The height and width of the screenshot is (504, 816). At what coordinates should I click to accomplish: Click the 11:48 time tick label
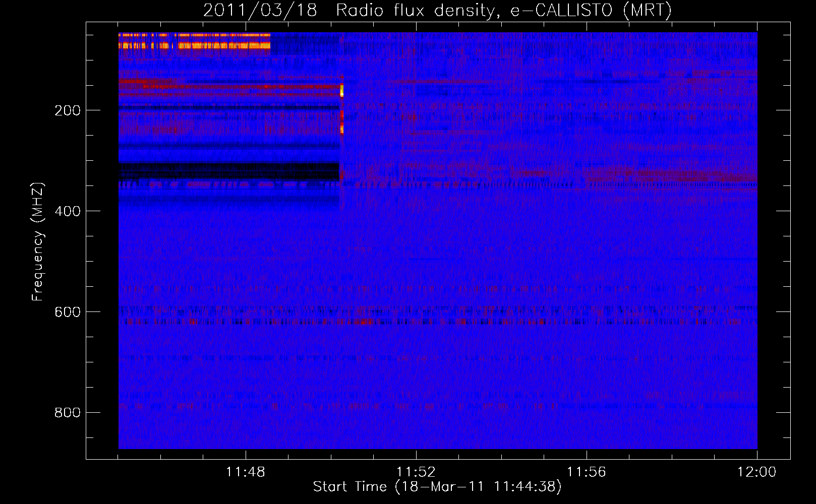[x=246, y=472]
